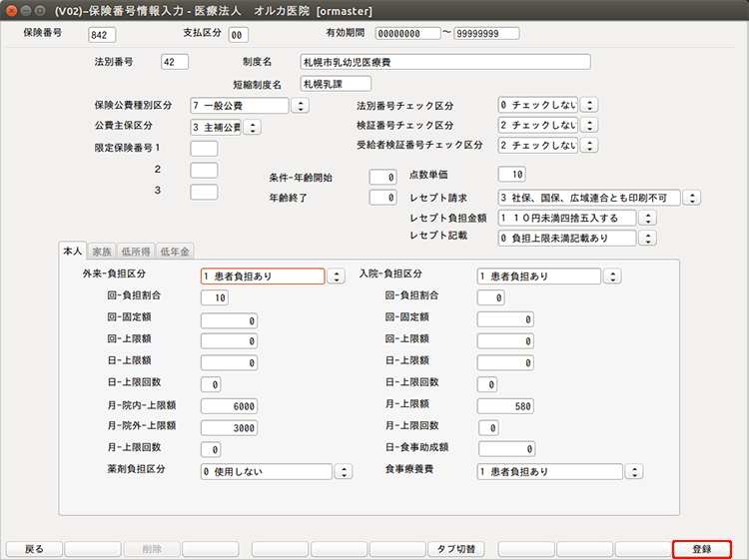Click the 戻る back button
The width and height of the screenshot is (749, 560).
point(34,549)
